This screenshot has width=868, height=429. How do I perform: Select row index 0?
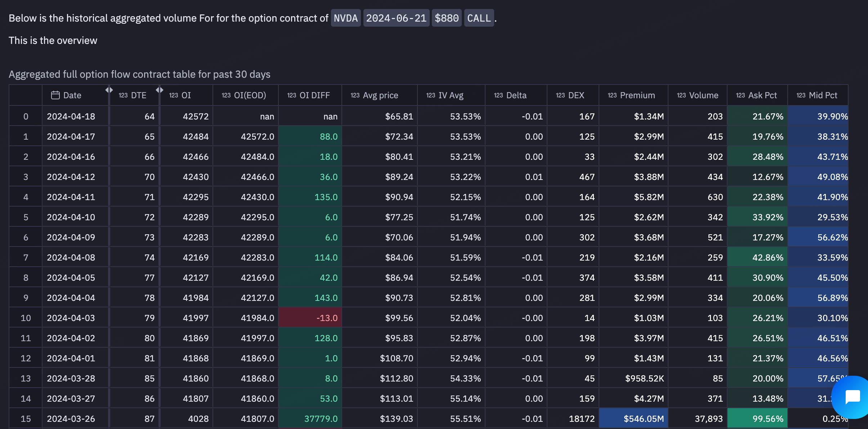(x=26, y=116)
